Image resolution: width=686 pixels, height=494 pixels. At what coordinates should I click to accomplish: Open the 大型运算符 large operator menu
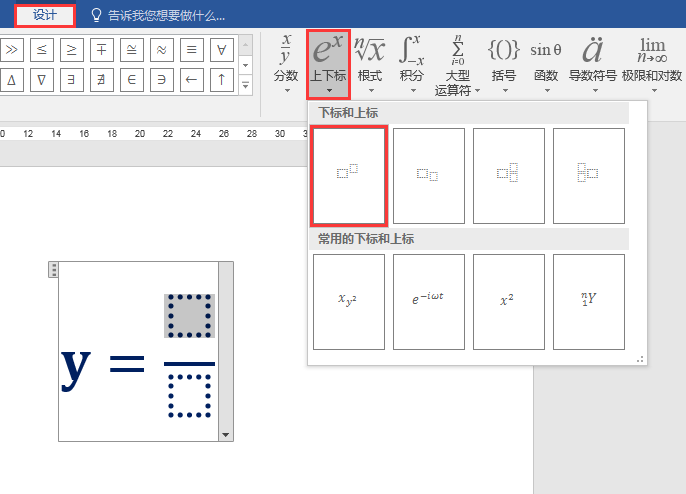[x=458, y=64]
